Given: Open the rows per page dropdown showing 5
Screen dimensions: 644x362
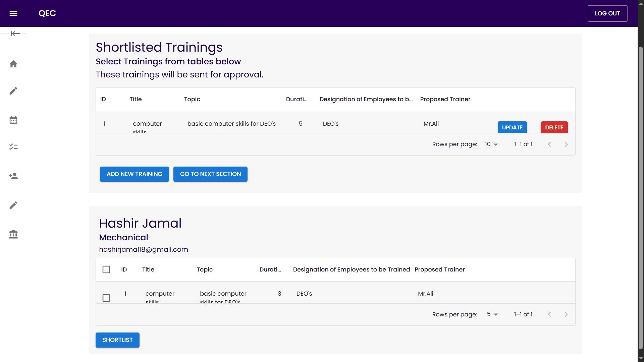Looking at the screenshot, I should pyautogui.click(x=492, y=314).
